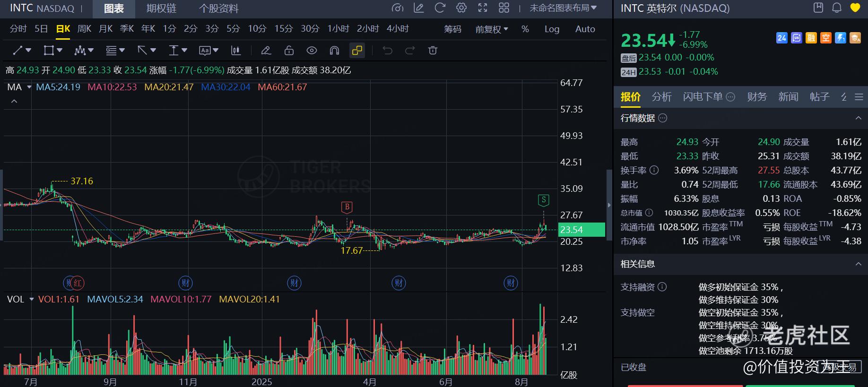Open the multi-chart grid layout icon
Viewport: 868px width, 387px height.
coord(504,8)
